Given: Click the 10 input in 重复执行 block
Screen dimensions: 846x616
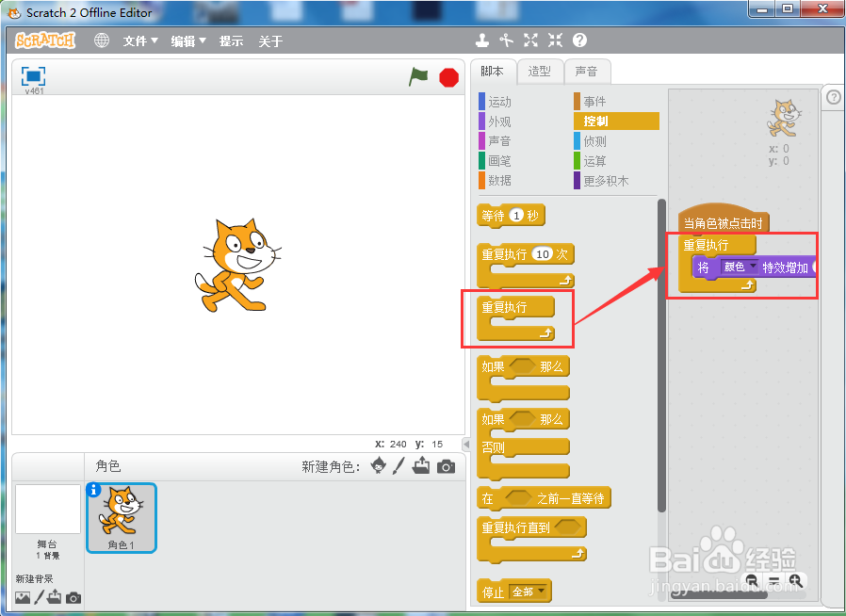Looking at the screenshot, I should pyautogui.click(x=543, y=254).
